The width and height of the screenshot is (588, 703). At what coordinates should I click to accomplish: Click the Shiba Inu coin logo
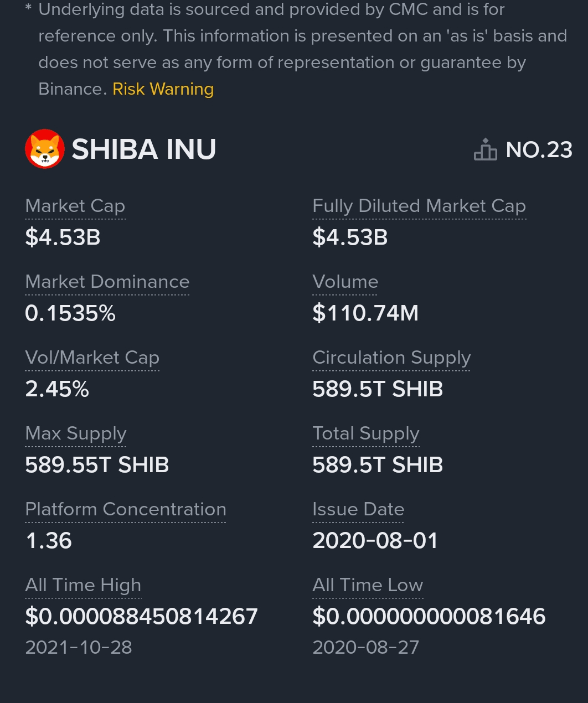tap(45, 149)
